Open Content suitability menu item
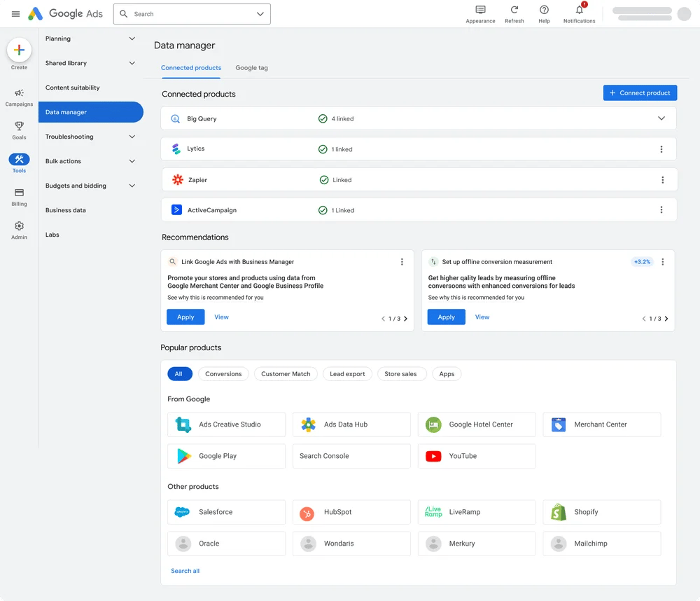 click(72, 88)
